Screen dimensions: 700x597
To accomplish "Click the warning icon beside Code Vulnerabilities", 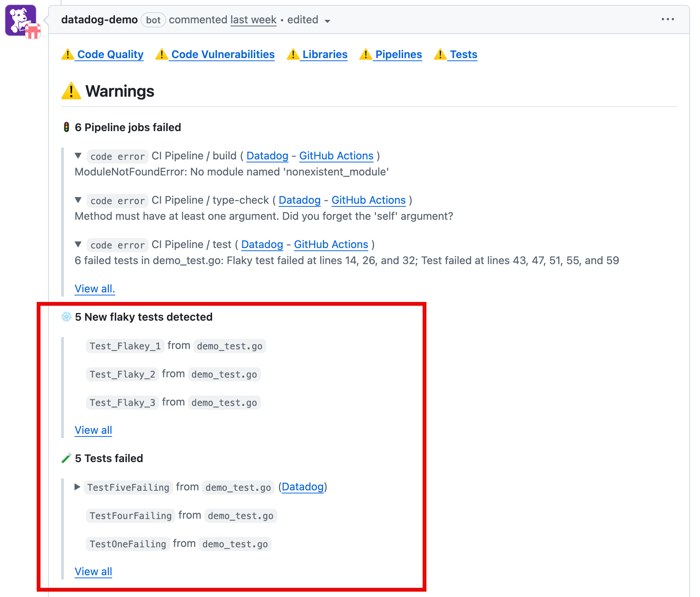I will (x=162, y=54).
